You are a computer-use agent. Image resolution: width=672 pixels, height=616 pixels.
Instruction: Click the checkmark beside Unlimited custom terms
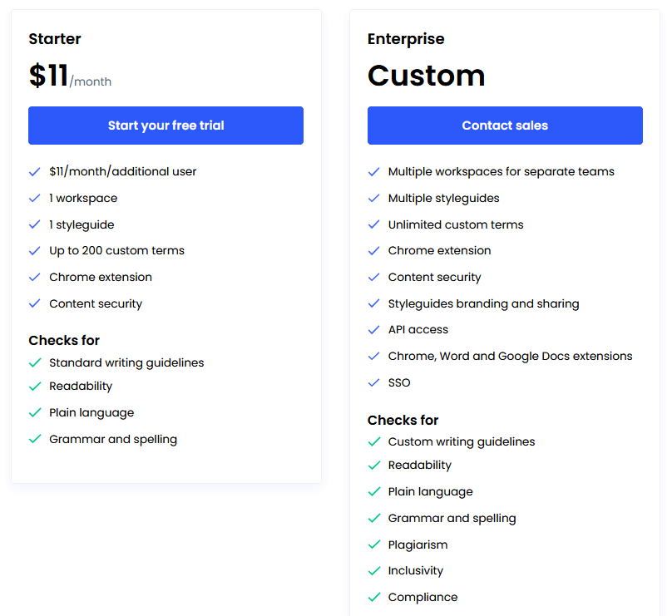[x=373, y=225]
